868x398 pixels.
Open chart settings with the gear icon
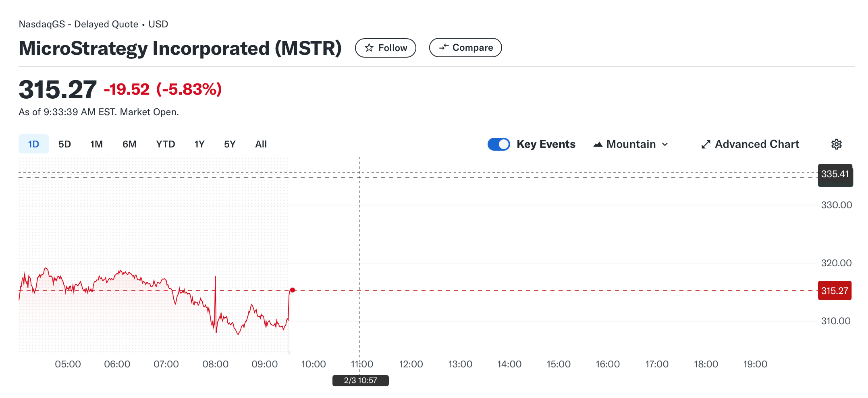tap(837, 144)
